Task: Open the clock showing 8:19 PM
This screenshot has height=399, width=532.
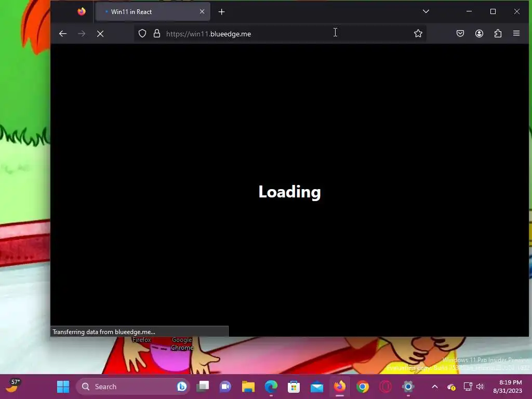Action: [x=508, y=387]
